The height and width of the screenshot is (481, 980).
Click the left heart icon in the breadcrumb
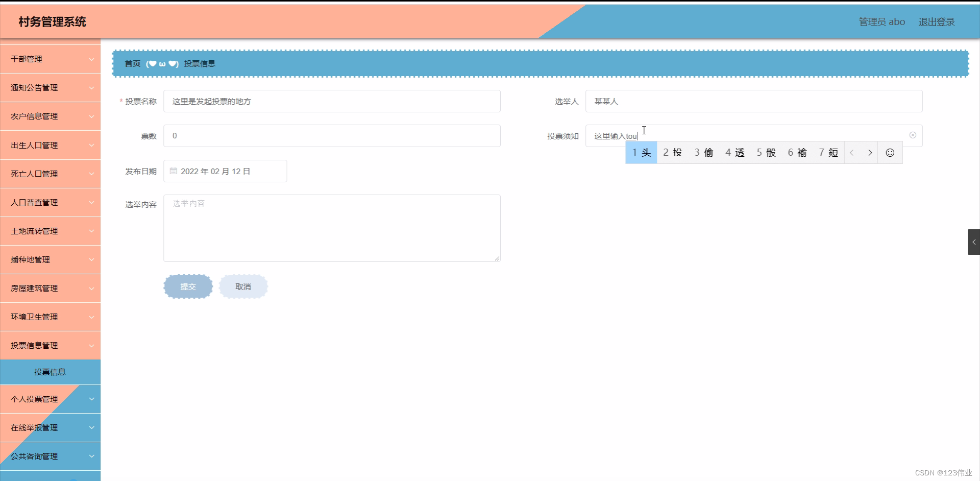tap(152, 64)
